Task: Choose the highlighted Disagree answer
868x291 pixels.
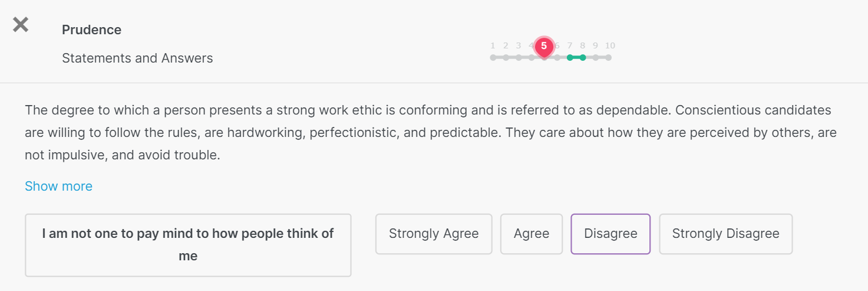Action: coord(610,234)
